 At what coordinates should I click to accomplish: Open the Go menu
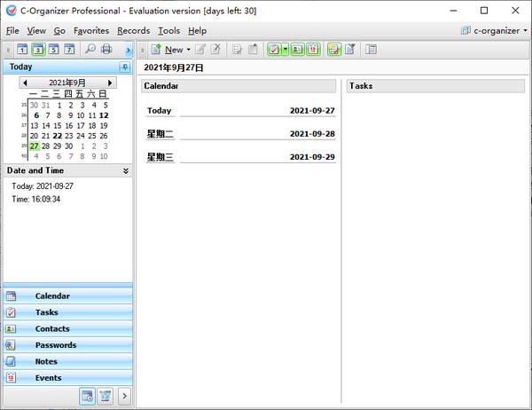click(x=59, y=30)
